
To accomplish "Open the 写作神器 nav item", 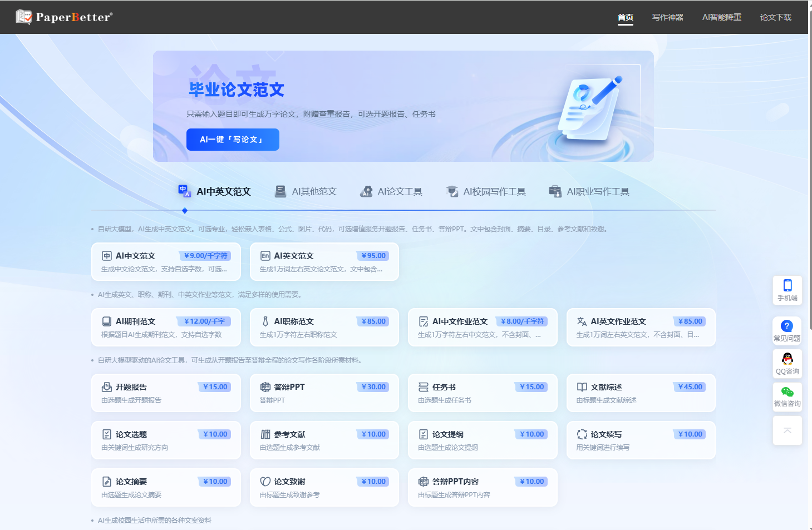I will pyautogui.click(x=668, y=17).
